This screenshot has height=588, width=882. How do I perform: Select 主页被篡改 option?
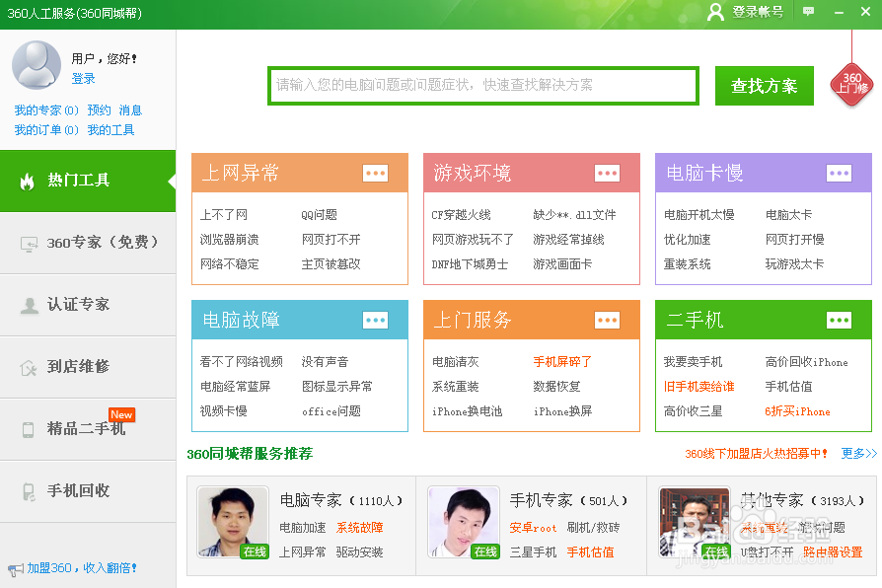coord(331,264)
